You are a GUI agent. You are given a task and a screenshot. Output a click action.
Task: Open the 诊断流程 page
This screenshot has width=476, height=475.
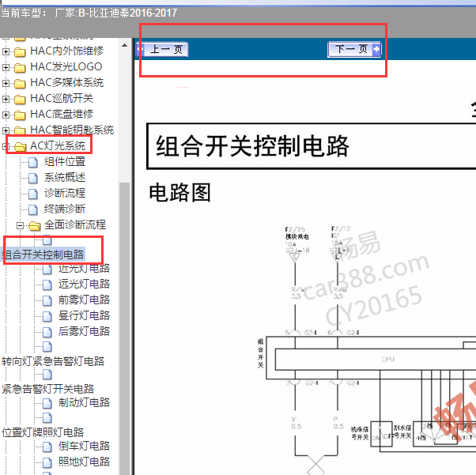[65, 194]
